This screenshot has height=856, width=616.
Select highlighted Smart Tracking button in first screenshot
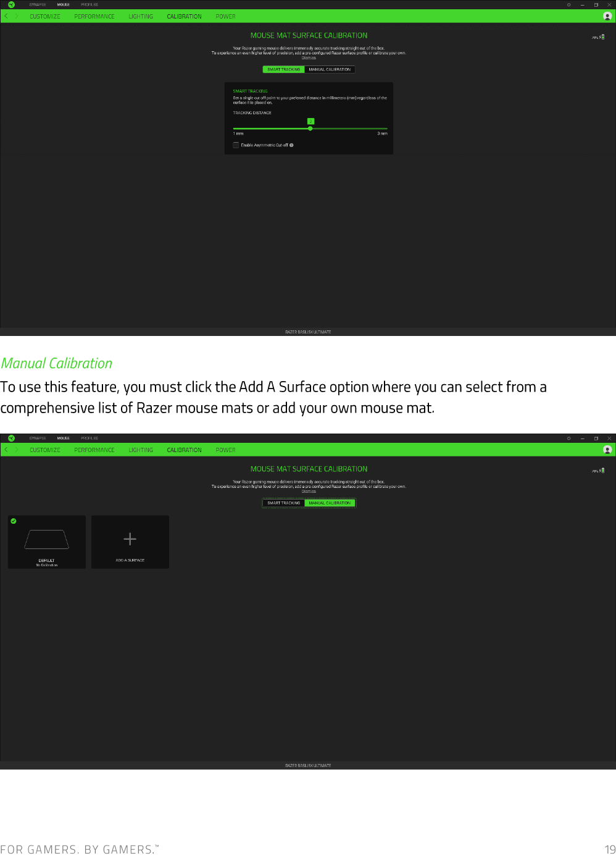283,70
